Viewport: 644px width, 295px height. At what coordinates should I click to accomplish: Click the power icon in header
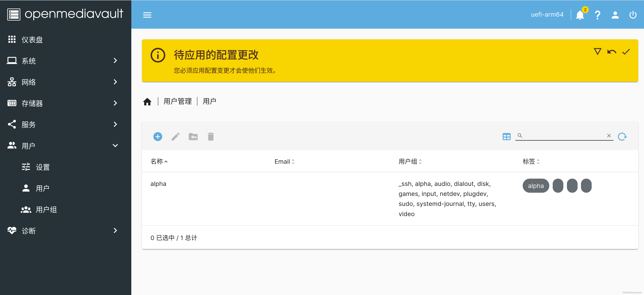coord(633,15)
